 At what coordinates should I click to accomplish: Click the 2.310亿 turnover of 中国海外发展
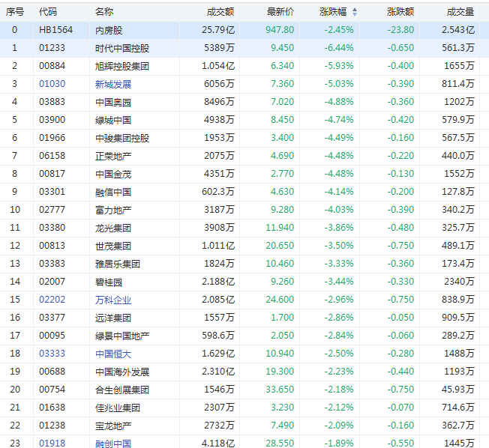[218, 372]
